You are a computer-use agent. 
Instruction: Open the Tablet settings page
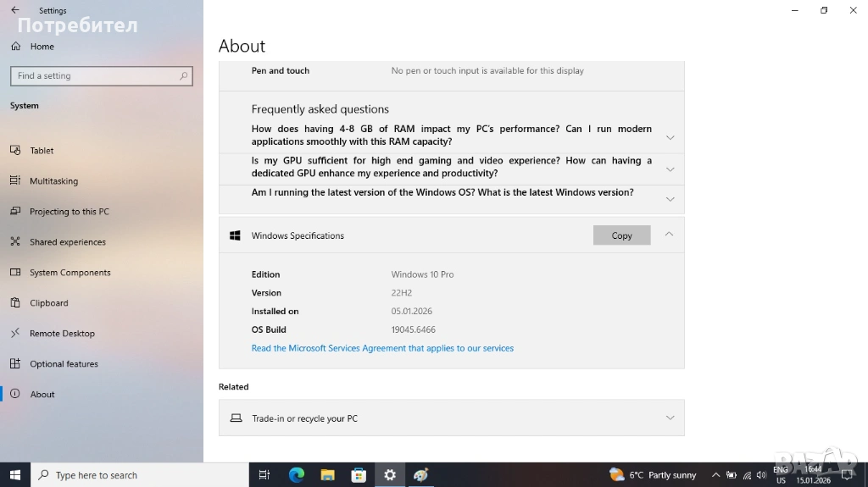(x=42, y=151)
